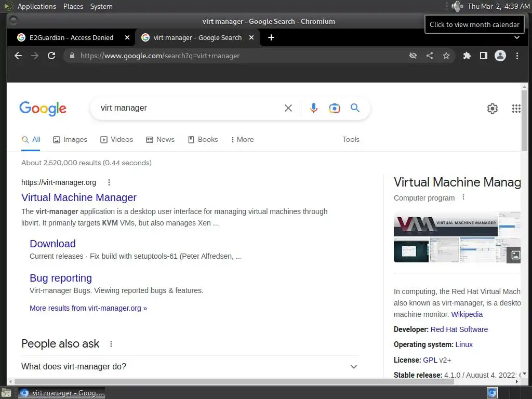The height and width of the screenshot is (399, 532).
Task: Open the Tools filter options
Action: pyautogui.click(x=351, y=139)
